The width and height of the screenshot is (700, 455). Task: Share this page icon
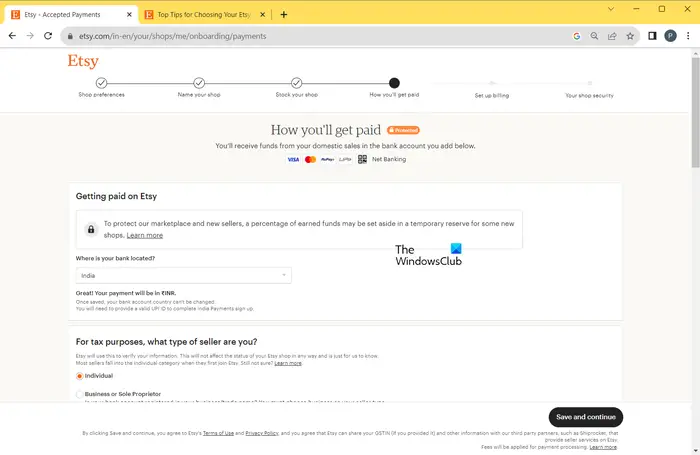612,36
